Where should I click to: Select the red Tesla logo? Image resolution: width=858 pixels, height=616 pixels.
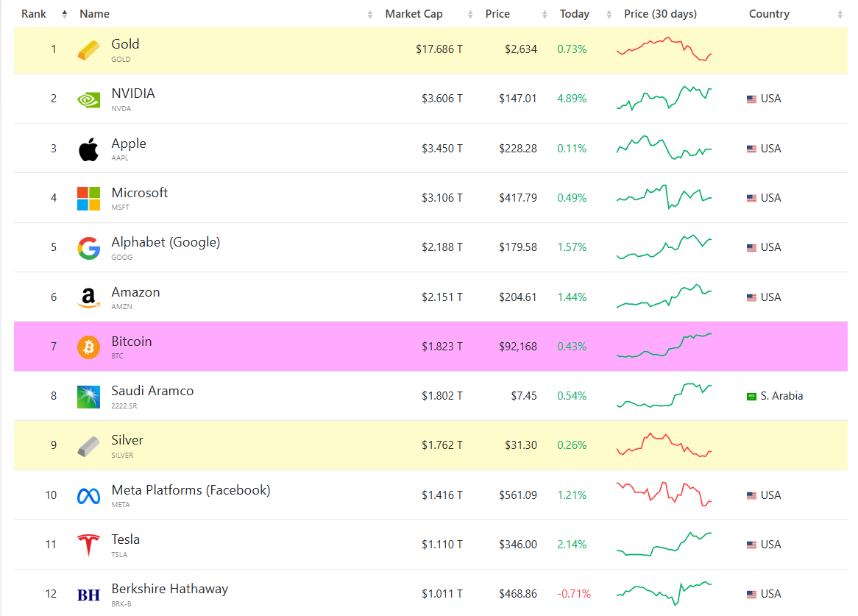88,545
